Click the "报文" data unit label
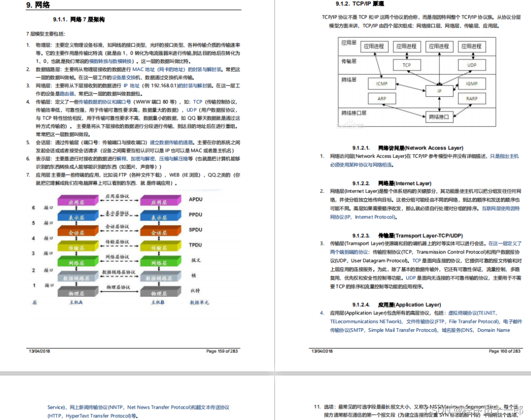531x420 pixels. coord(196,260)
